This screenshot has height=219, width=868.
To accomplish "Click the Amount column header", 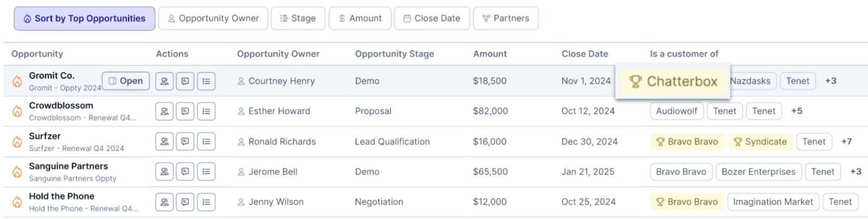I will pyautogui.click(x=490, y=54).
